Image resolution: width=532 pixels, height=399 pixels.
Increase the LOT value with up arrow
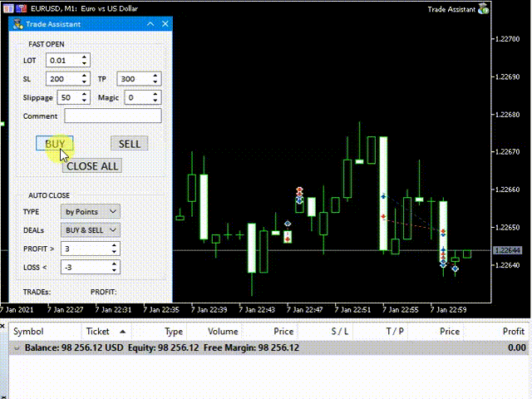(x=85, y=57)
